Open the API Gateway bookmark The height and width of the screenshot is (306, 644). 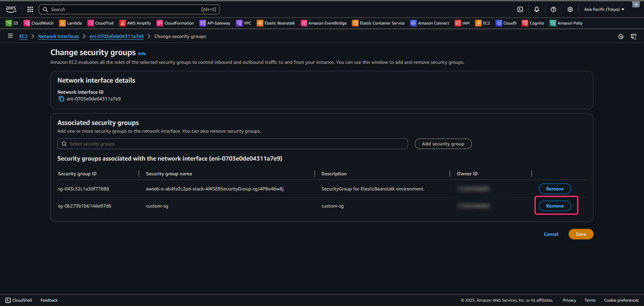pos(215,23)
